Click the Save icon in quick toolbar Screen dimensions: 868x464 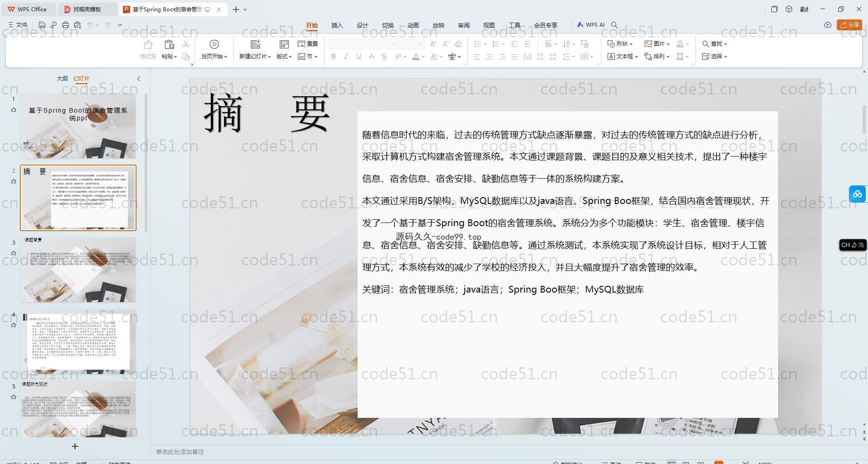(x=42, y=25)
